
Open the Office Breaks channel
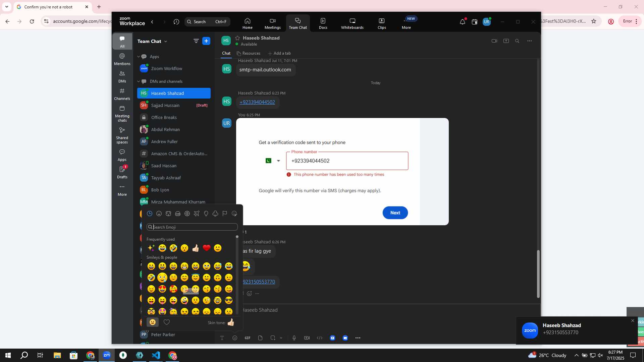pos(174,117)
